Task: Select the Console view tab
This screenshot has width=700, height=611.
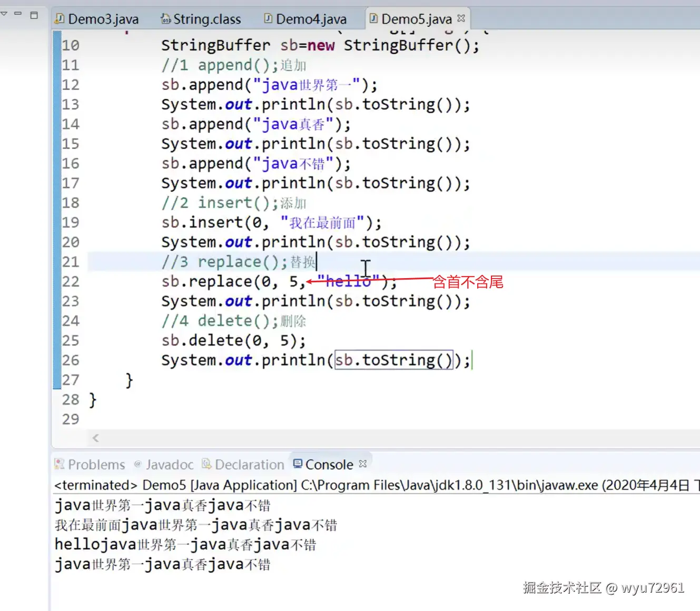Action: [x=330, y=465]
